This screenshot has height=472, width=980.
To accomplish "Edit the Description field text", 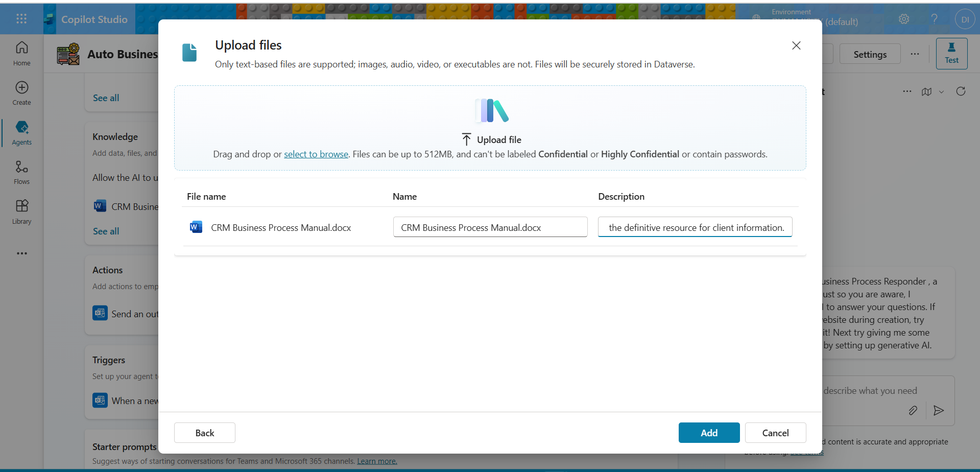I will point(695,227).
